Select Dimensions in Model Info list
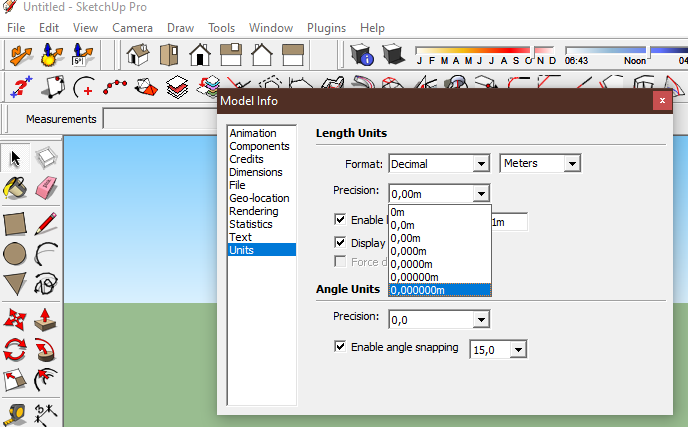The image size is (688, 427). [x=262, y=172]
